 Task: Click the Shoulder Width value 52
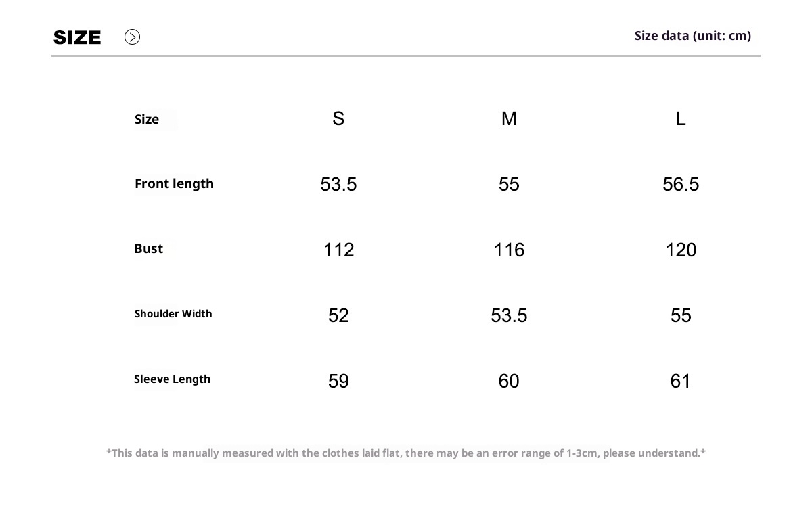[x=338, y=316]
